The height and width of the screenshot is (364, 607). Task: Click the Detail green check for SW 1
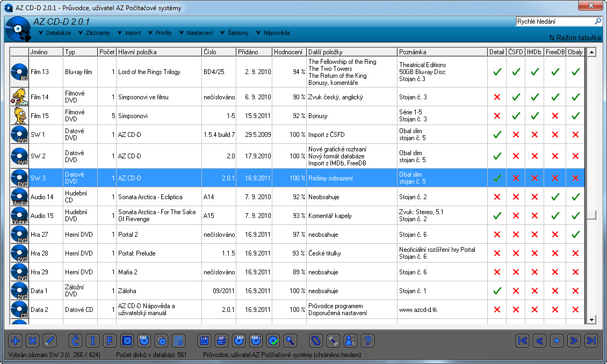point(497,135)
